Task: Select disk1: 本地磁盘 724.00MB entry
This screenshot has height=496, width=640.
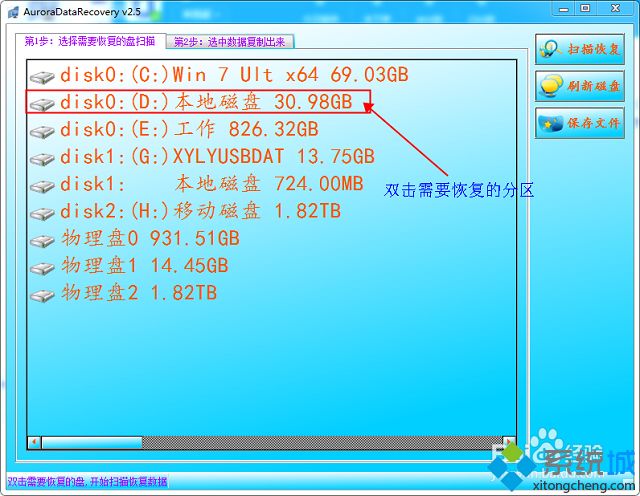Action: 211,184
